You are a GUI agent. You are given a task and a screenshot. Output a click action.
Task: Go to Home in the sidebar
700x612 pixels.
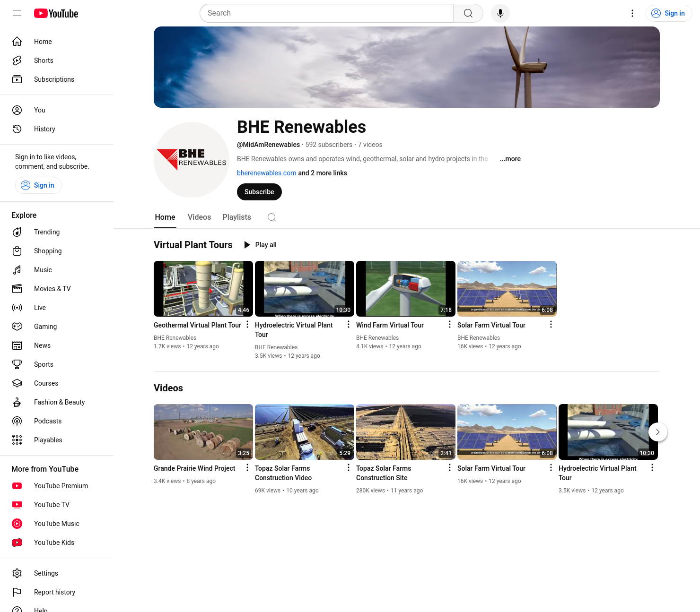coord(57,42)
